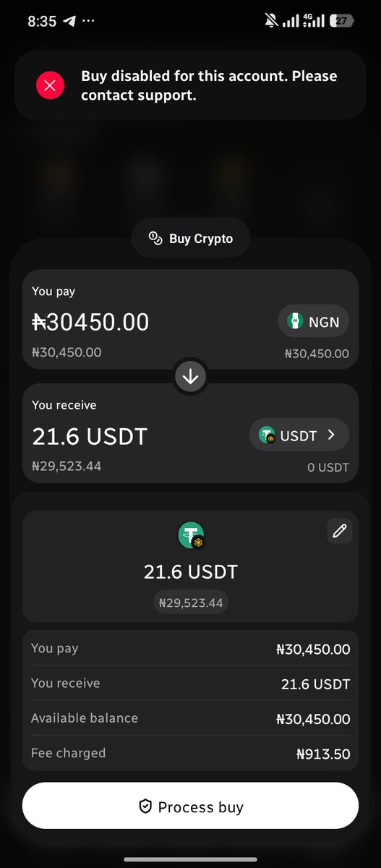The image size is (381, 868).
Task: Open the NGN currency selector
Action: pyautogui.click(x=313, y=322)
